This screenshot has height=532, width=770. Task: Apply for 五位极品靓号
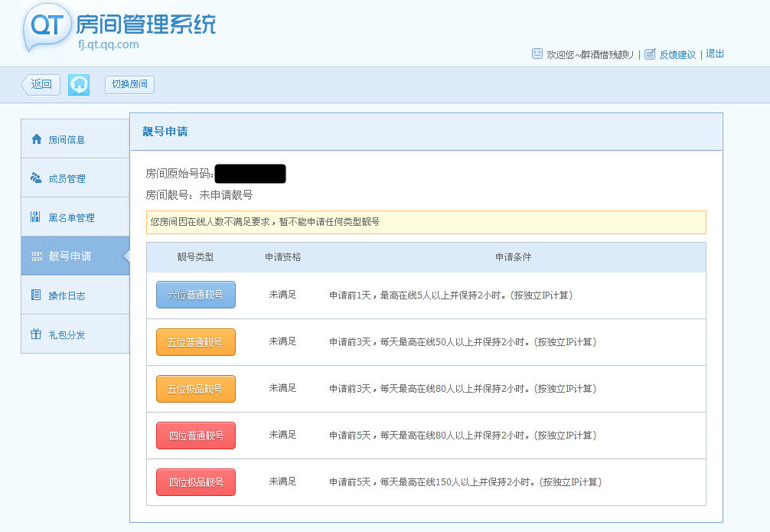coord(196,389)
